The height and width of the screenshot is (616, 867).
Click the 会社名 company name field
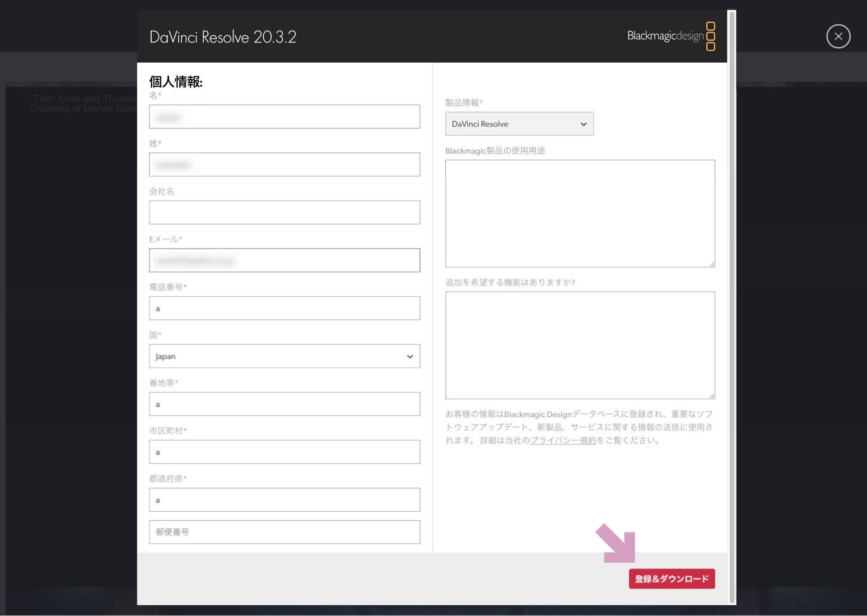[x=284, y=212]
